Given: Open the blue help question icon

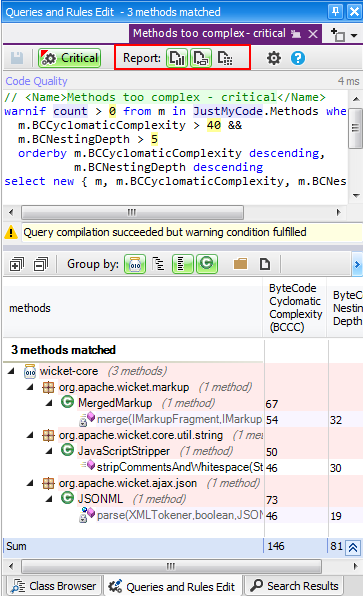Looking at the screenshot, I should click(298, 58).
